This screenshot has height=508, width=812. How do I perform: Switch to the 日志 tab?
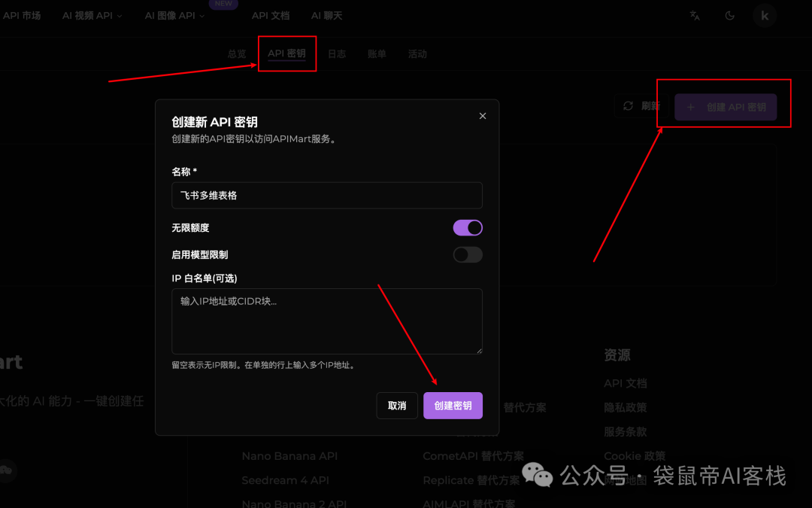click(x=337, y=53)
